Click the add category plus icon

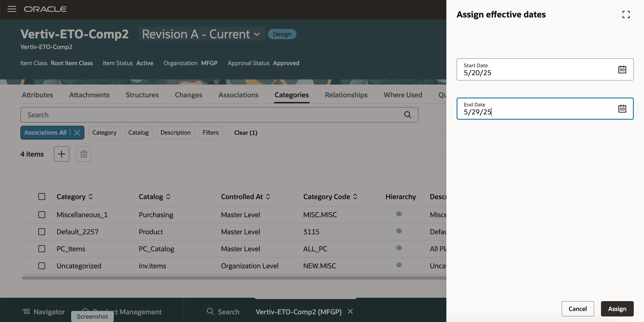coord(62,154)
